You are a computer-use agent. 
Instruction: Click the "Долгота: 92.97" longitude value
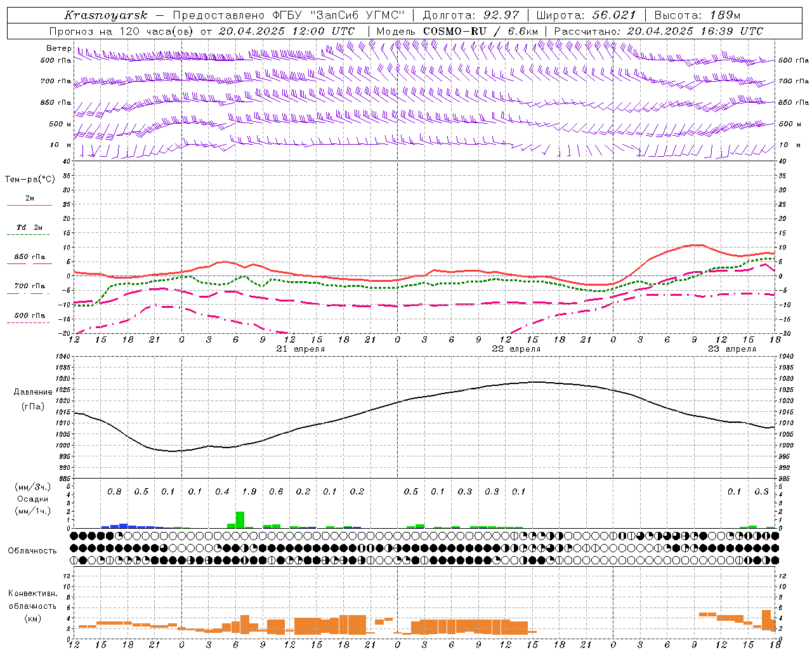pos(471,15)
